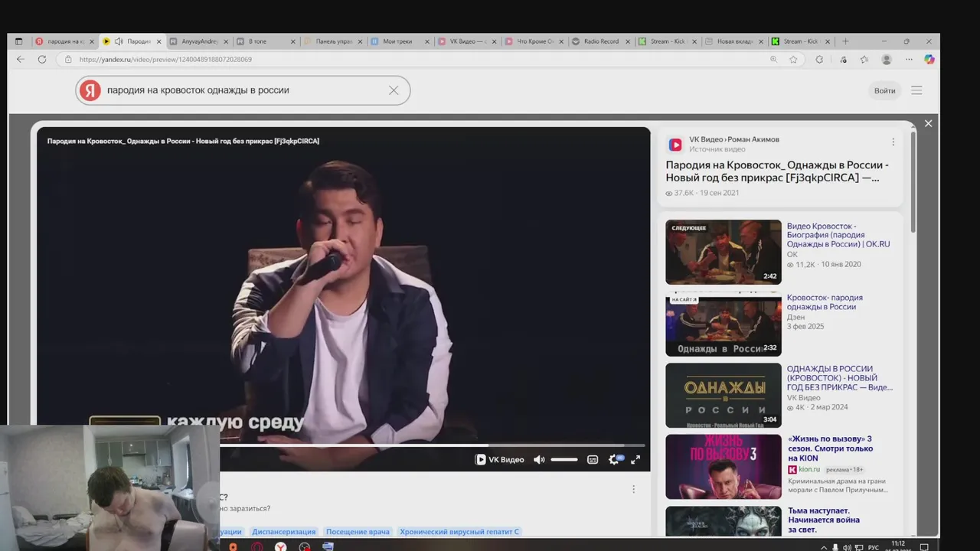Close the 'Что Кроме О...' tab
Image resolution: width=980 pixels, height=551 pixels.
(560, 41)
